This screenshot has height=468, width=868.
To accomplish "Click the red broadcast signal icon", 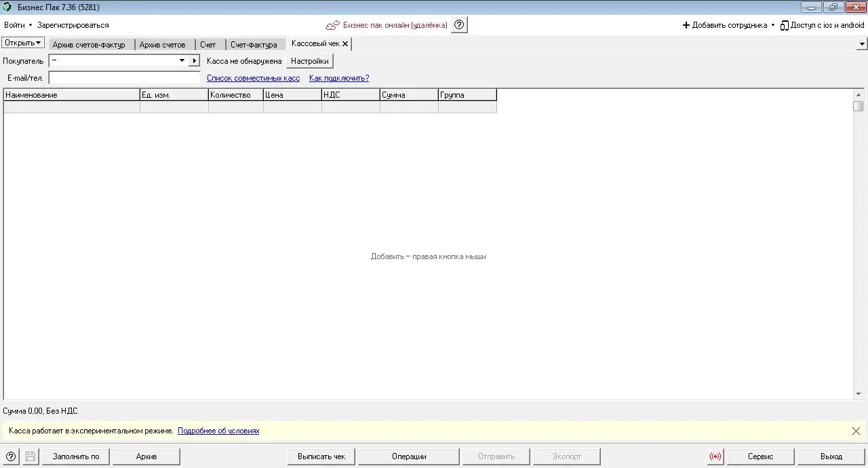I will click(715, 456).
